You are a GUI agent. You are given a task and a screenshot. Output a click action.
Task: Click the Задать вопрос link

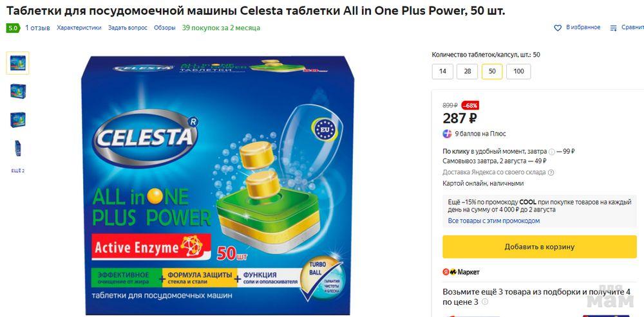click(128, 28)
